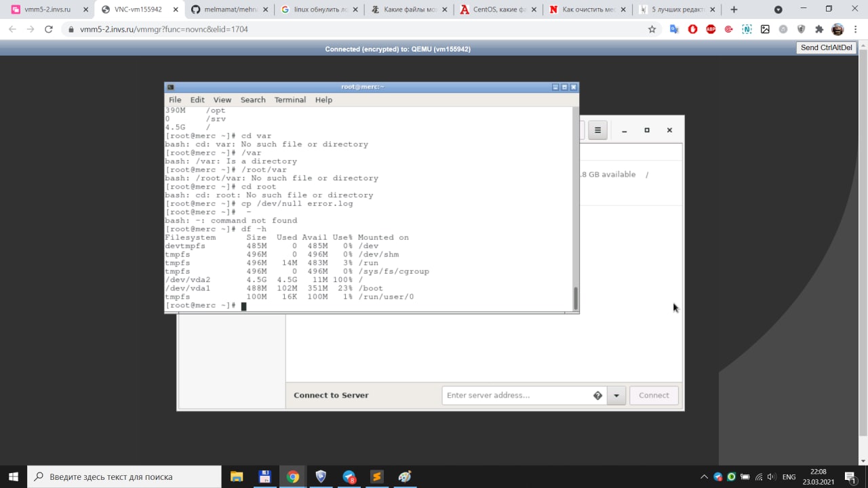Open the terminal Search menu
This screenshot has width=868, height=488.
pyautogui.click(x=253, y=100)
